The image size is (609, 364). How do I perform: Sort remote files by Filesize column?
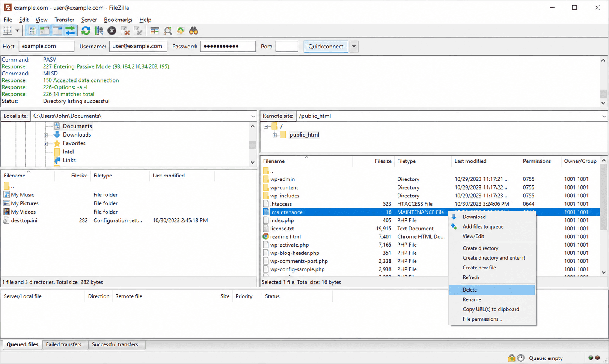(373, 161)
